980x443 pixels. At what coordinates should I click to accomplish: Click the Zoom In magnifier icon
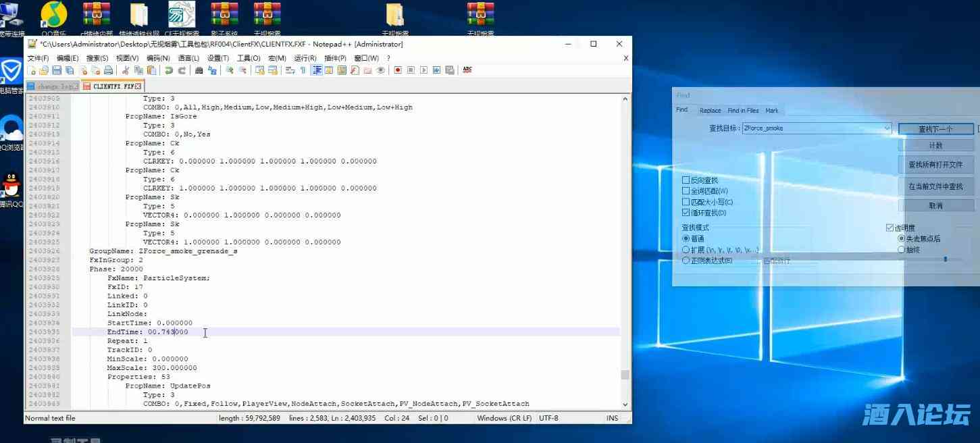point(230,70)
